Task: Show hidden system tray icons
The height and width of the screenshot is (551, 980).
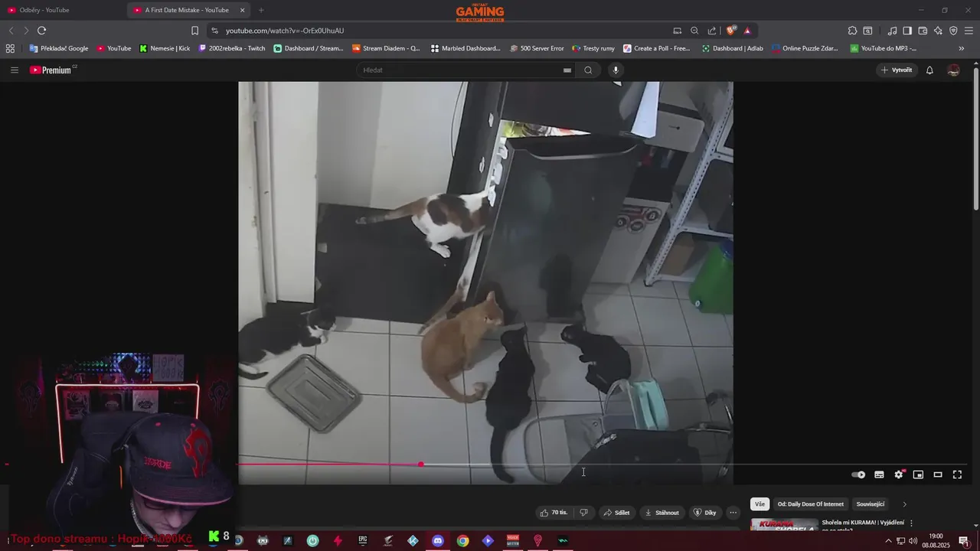Action: pyautogui.click(x=888, y=541)
